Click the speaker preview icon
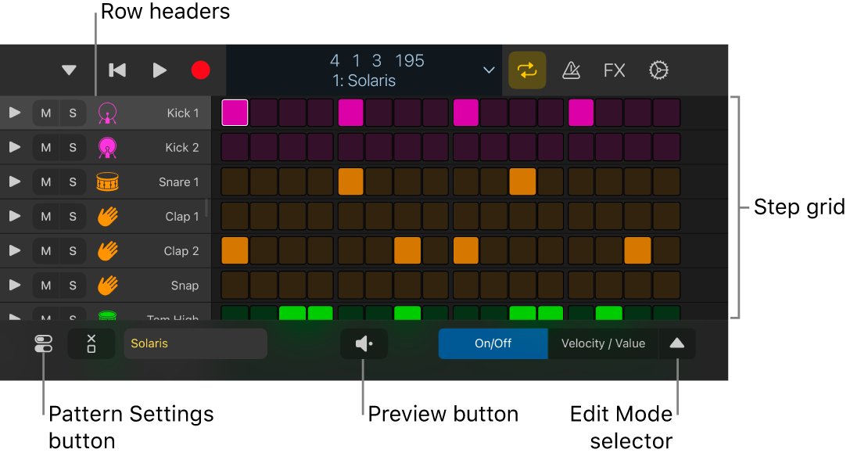The image size is (868, 460). point(363,343)
